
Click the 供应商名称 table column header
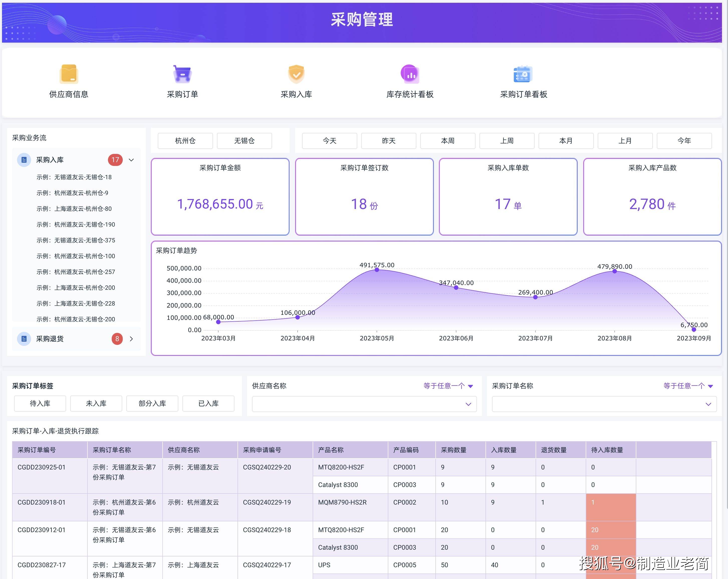click(200, 450)
